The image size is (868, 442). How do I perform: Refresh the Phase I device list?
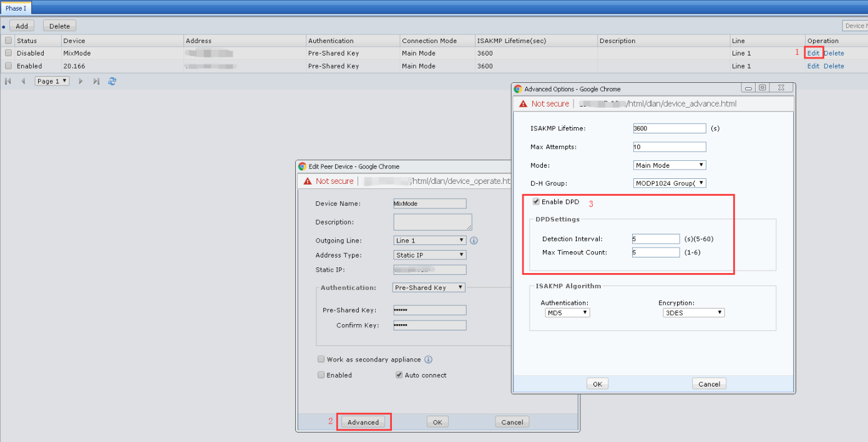(x=112, y=81)
